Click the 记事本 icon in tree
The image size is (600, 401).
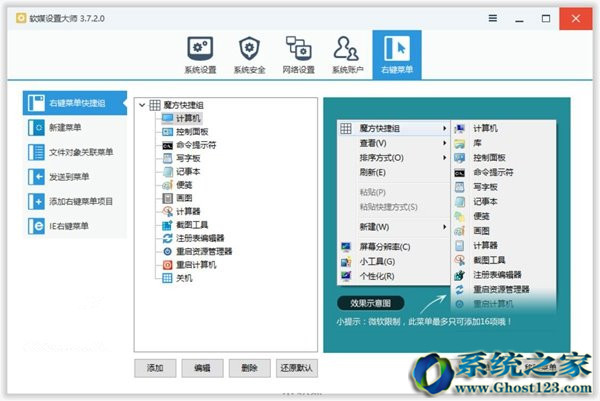pos(167,171)
